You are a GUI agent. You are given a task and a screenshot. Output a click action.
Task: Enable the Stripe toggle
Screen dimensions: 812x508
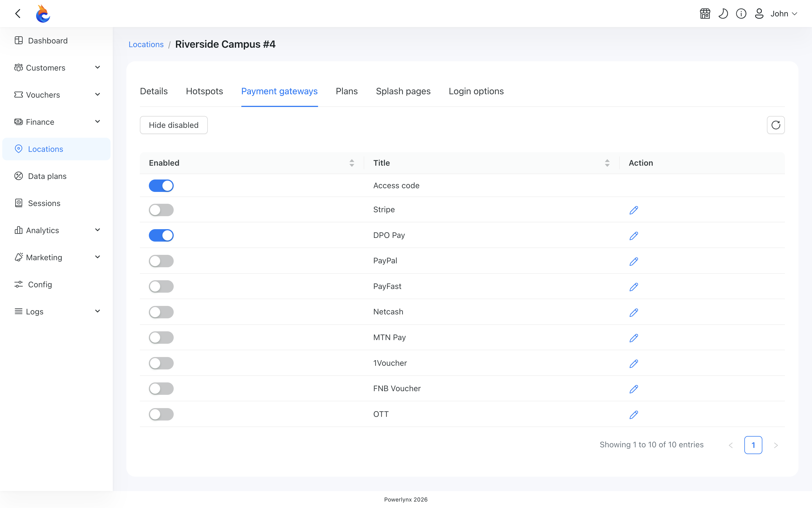pyautogui.click(x=161, y=210)
